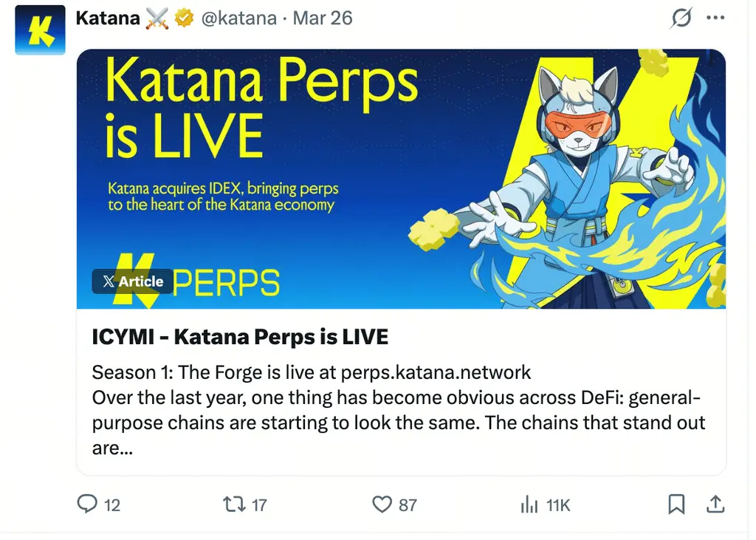Click the gold verified badge next to Katana
Screen dimensions: 756x540
(185, 17)
